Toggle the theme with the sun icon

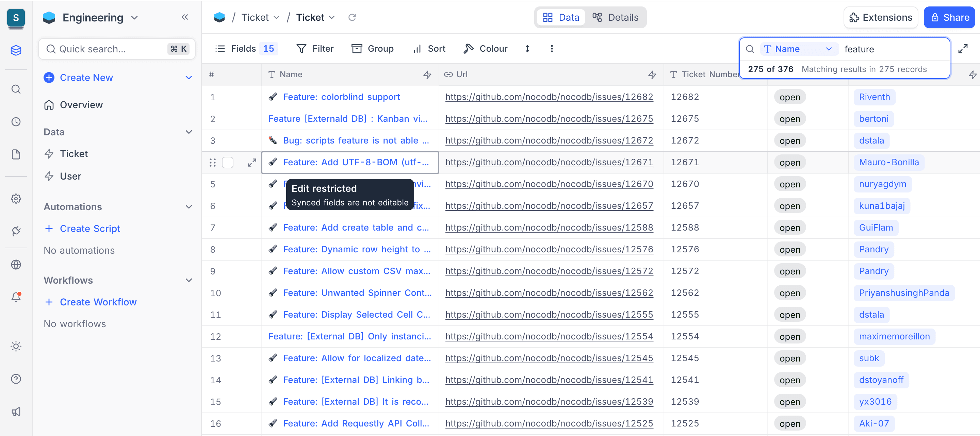[16, 346]
